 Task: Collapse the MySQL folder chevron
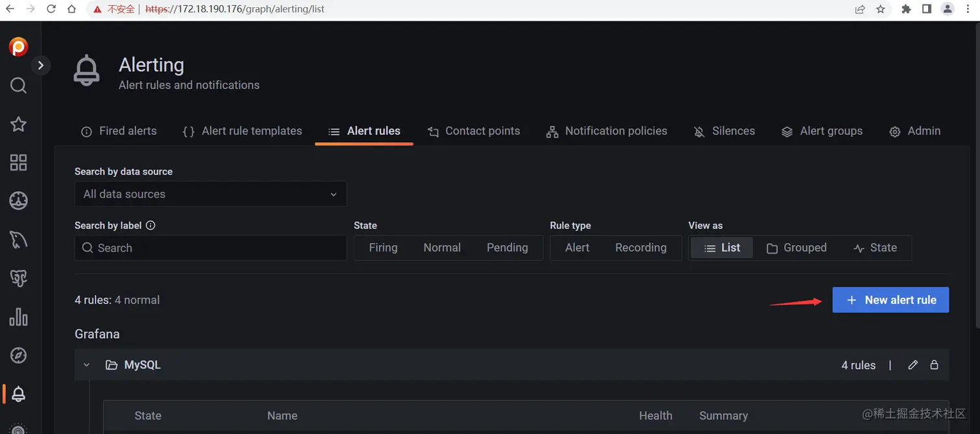point(87,365)
